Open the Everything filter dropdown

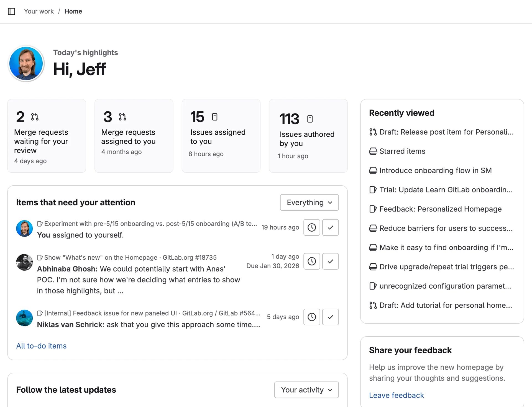309,203
